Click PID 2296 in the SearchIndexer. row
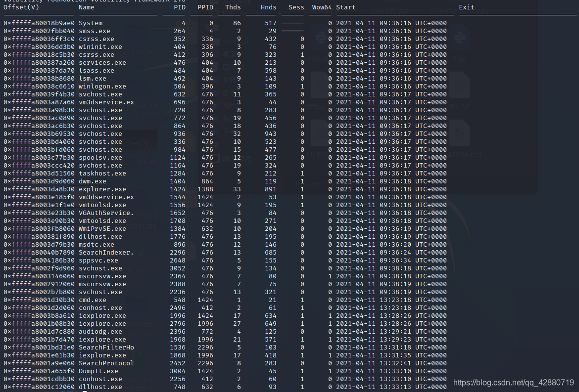This screenshot has width=579, height=392. click(x=178, y=253)
